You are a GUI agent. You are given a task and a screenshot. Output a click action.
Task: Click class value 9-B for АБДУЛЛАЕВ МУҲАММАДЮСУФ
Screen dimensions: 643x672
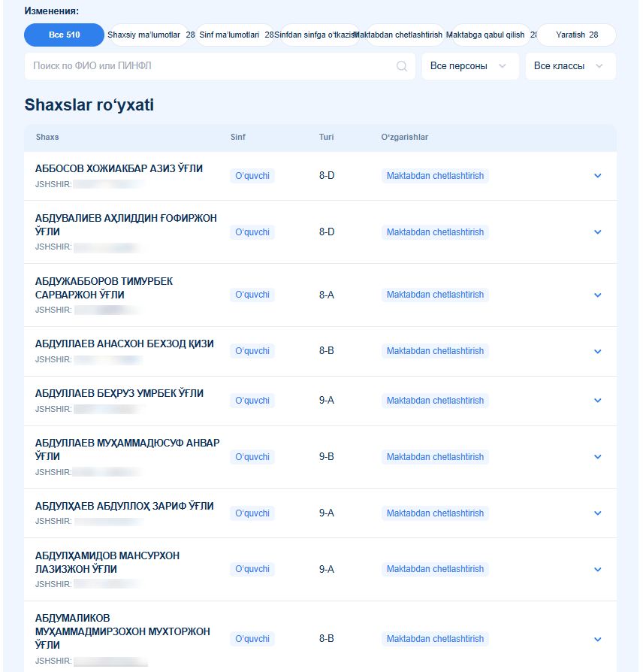pyautogui.click(x=327, y=457)
